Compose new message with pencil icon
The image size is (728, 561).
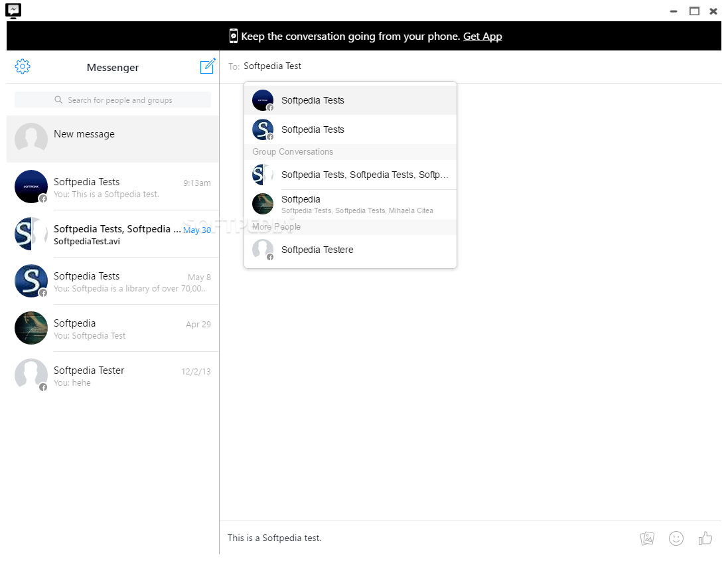[208, 66]
